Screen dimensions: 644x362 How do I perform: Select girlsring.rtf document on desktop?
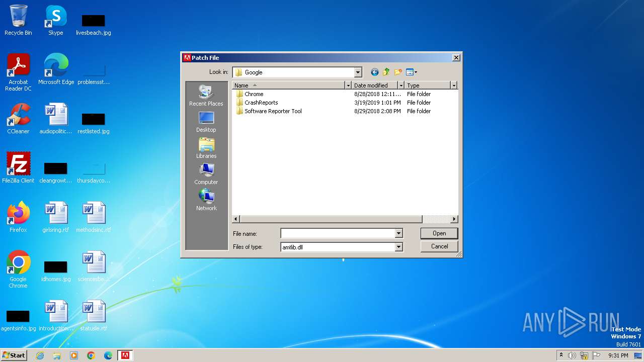point(56,217)
